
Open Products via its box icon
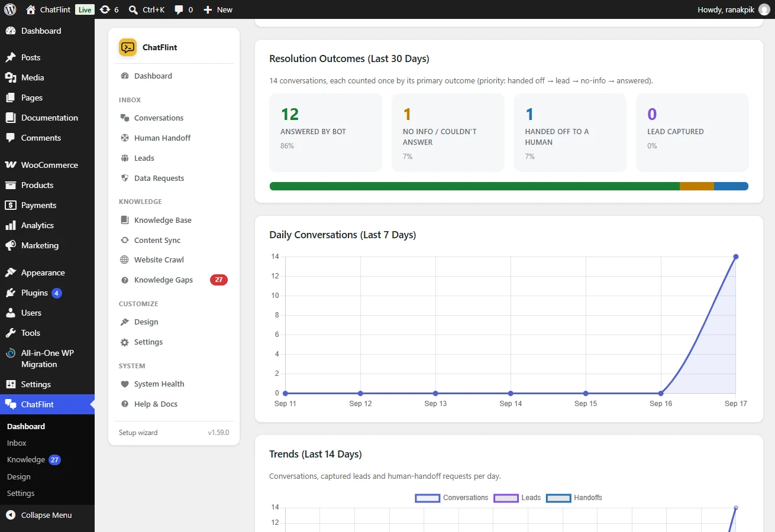(11, 185)
